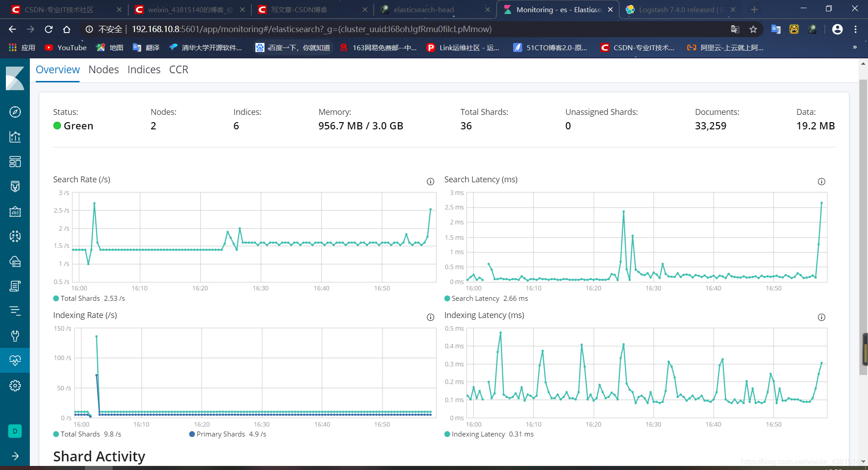Click the page vertical scrollbar
This screenshot has width=868, height=470.
pyautogui.click(x=863, y=226)
